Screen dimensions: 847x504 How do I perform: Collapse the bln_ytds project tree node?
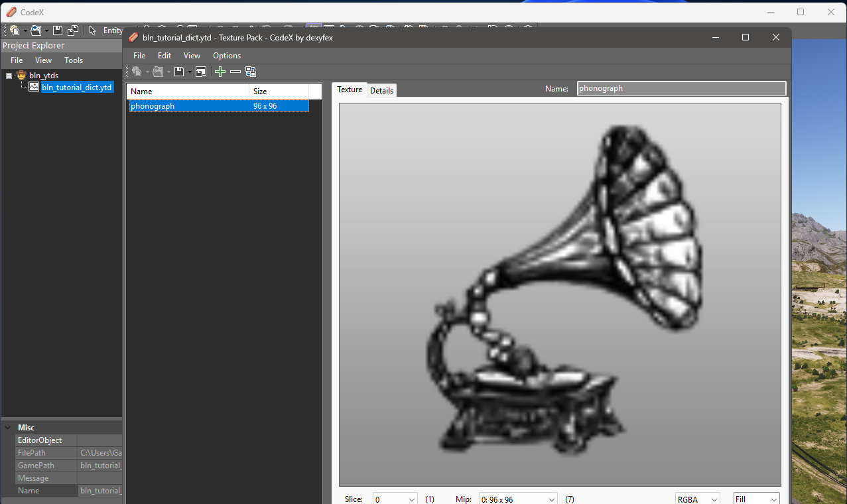pyautogui.click(x=9, y=76)
